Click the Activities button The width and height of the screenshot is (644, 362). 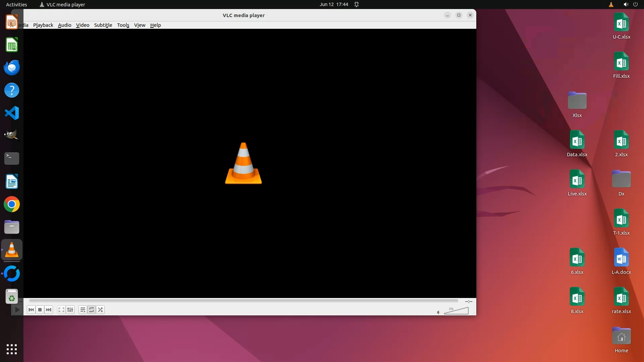[x=16, y=4]
